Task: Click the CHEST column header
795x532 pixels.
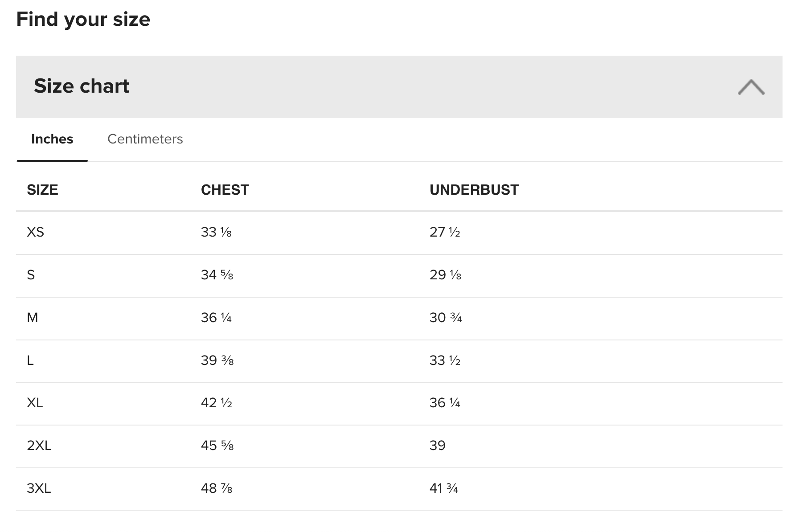Action: click(x=225, y=190)
